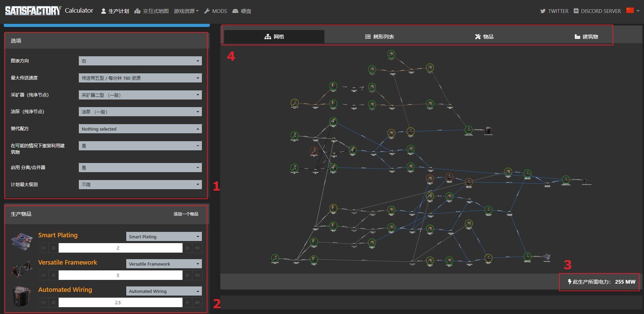Decrease Versatile Framework amount by one step
The height and width of the screenshot is (314, 644).
click(x=54, y=275)
